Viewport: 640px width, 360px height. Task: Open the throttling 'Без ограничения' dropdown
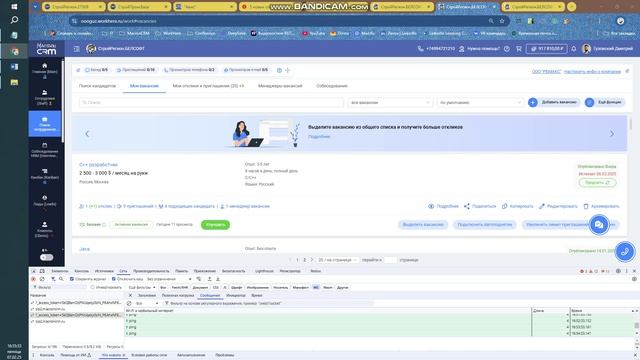coord(169,279)
